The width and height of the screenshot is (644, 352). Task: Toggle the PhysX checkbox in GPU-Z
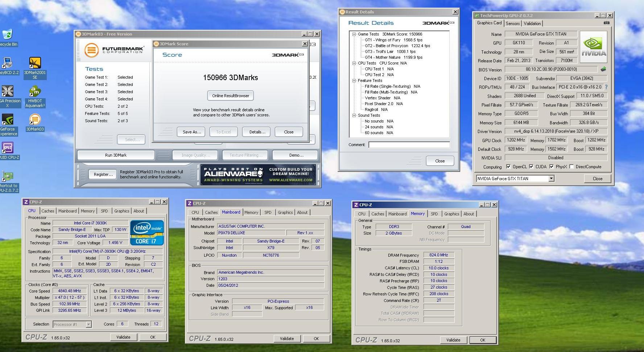click(552, 167)
